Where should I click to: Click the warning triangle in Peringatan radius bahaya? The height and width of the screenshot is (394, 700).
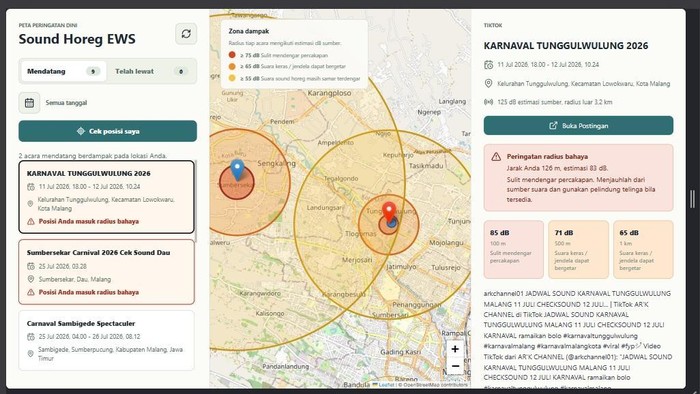tap(496, 157)
